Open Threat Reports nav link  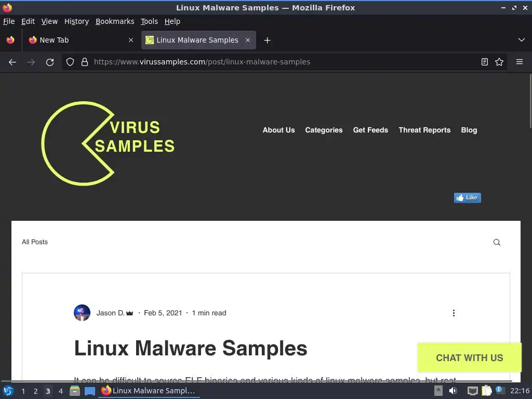coord(424,130)
